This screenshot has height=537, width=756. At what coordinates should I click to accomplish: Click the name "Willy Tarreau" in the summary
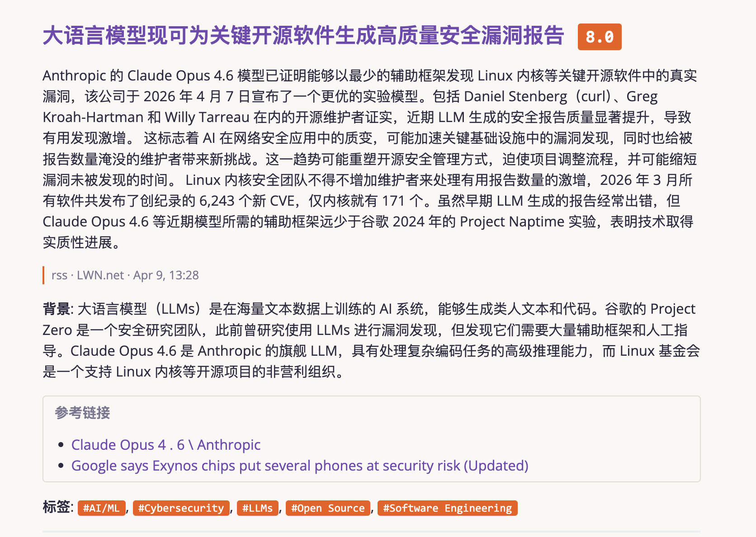coord(207,117)
